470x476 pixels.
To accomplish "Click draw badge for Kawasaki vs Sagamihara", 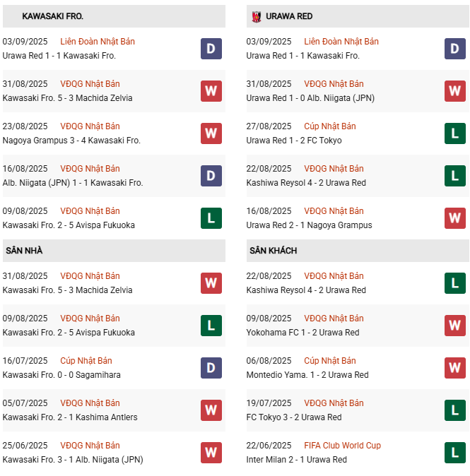I will point(211,368).
